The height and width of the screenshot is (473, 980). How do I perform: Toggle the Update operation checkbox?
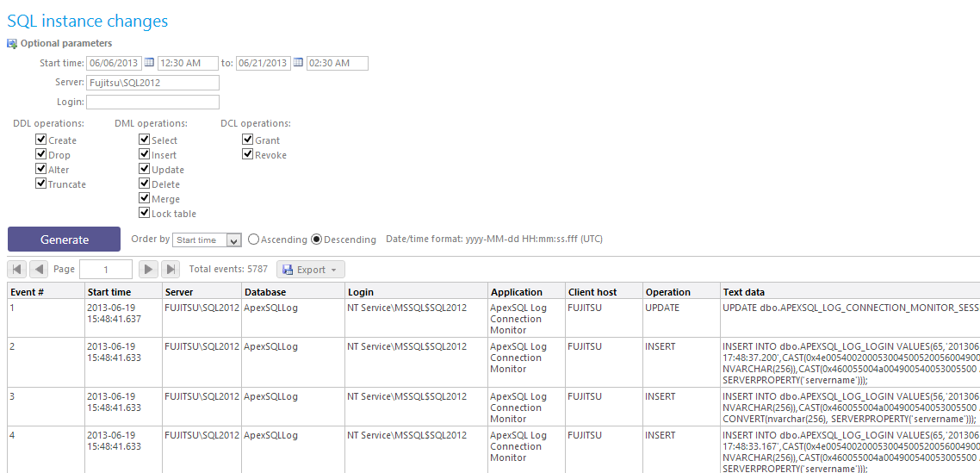[145, 169]
